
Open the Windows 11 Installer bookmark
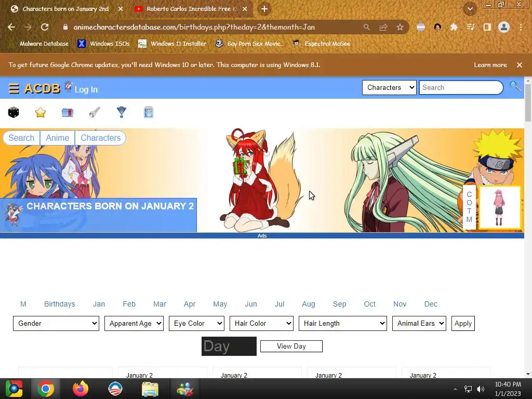[172, 44]
